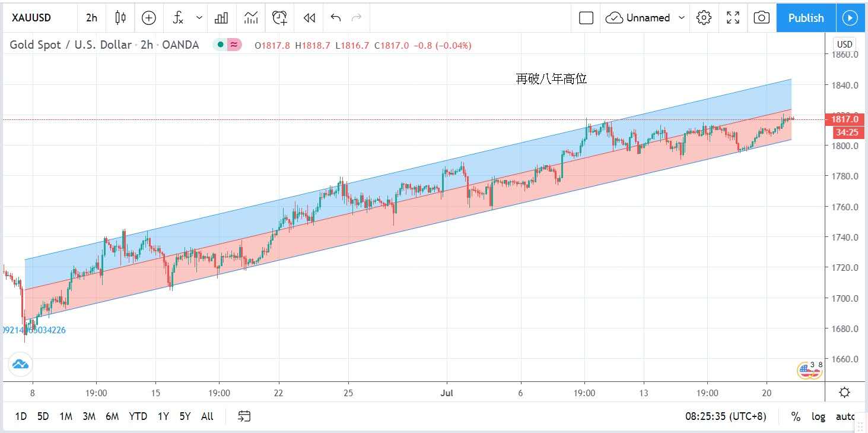
Task: Open the 2h interval selector
Action: click(x=91, y=18)
